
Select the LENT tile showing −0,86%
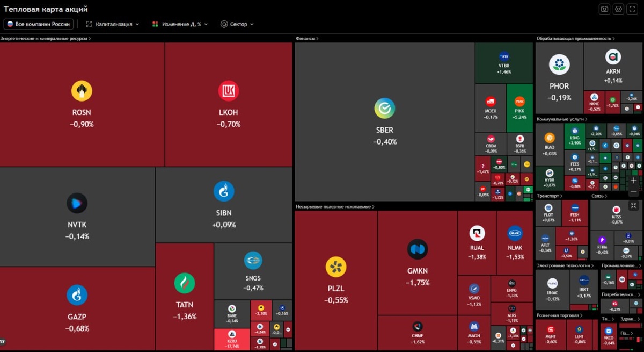point(579,335)
